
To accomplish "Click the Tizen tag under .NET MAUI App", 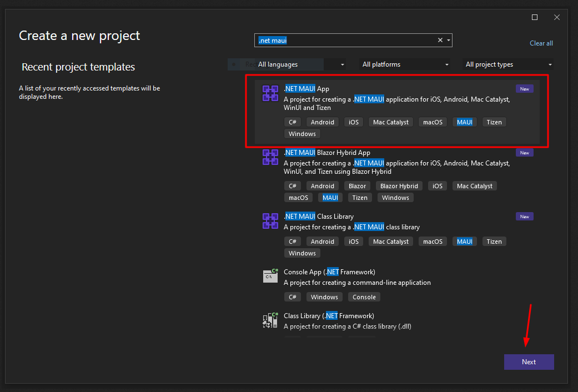I will 494,122.
